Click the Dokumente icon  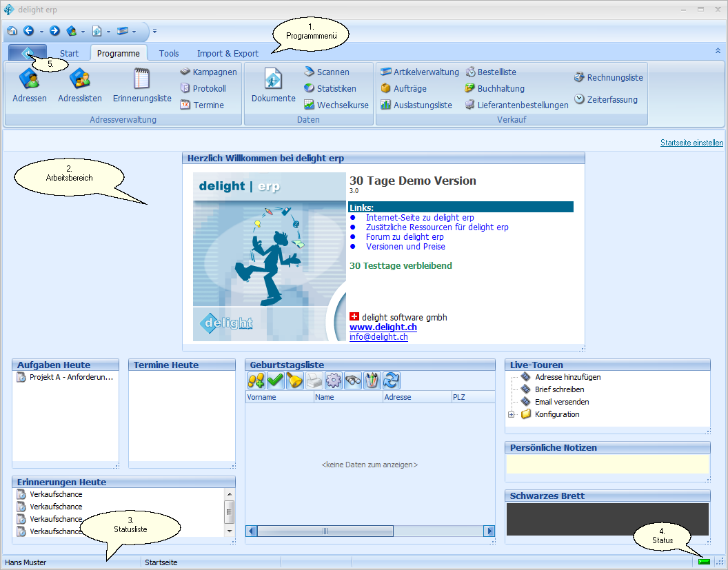pyautogui.click(x=273, y=85)
